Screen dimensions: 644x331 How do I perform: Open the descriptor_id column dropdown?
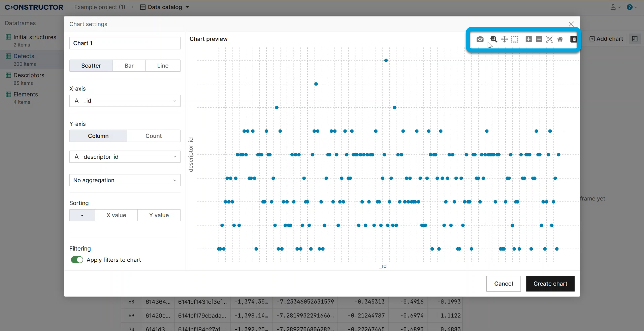point(125,157)
